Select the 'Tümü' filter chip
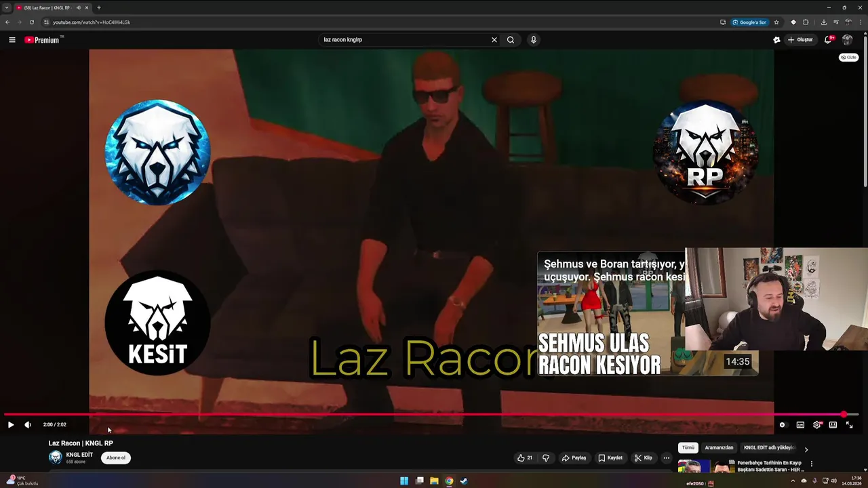This screenshot has height=488, width=868. 688,447
